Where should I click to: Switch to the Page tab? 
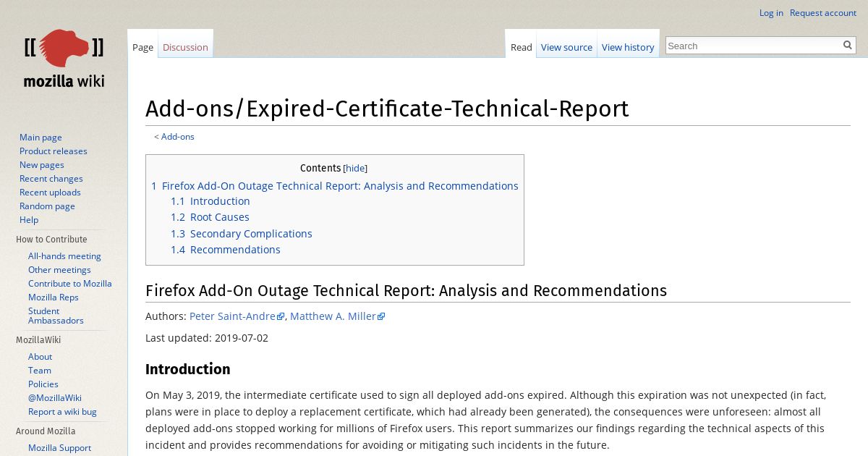point(142,47)
